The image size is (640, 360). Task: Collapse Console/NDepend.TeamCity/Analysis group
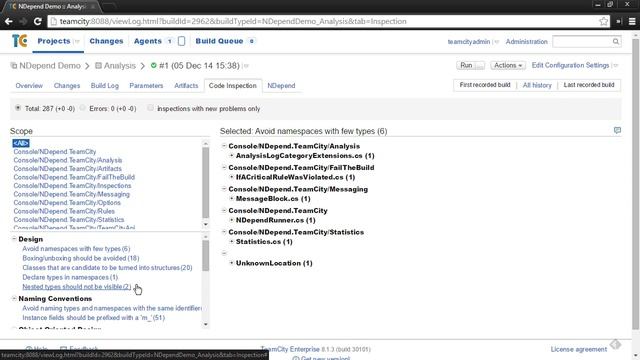pyautogui.click(x=224, y=146)
